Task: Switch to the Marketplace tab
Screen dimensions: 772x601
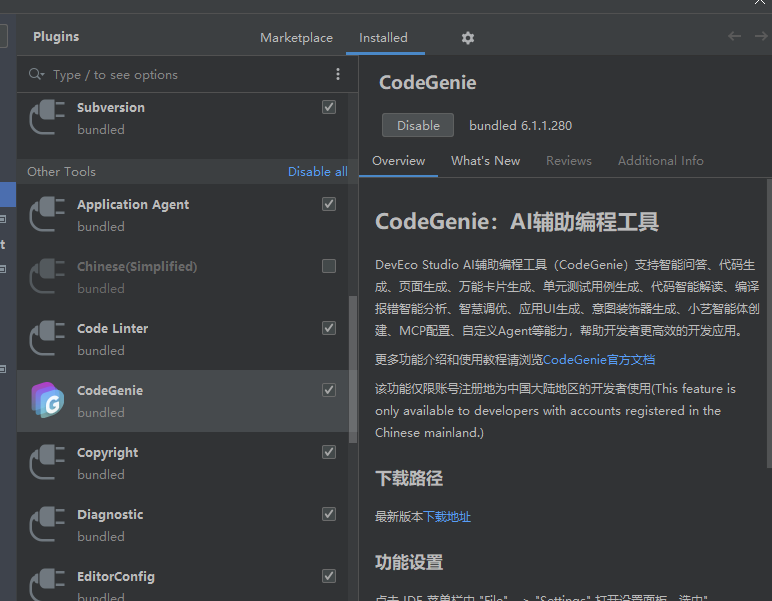Action: [296, 38]
